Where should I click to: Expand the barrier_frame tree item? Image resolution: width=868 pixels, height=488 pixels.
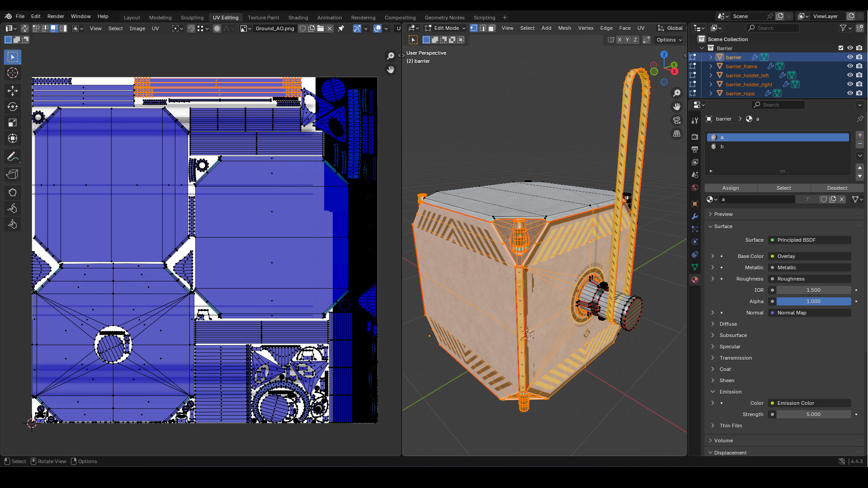tap(711, 66)
